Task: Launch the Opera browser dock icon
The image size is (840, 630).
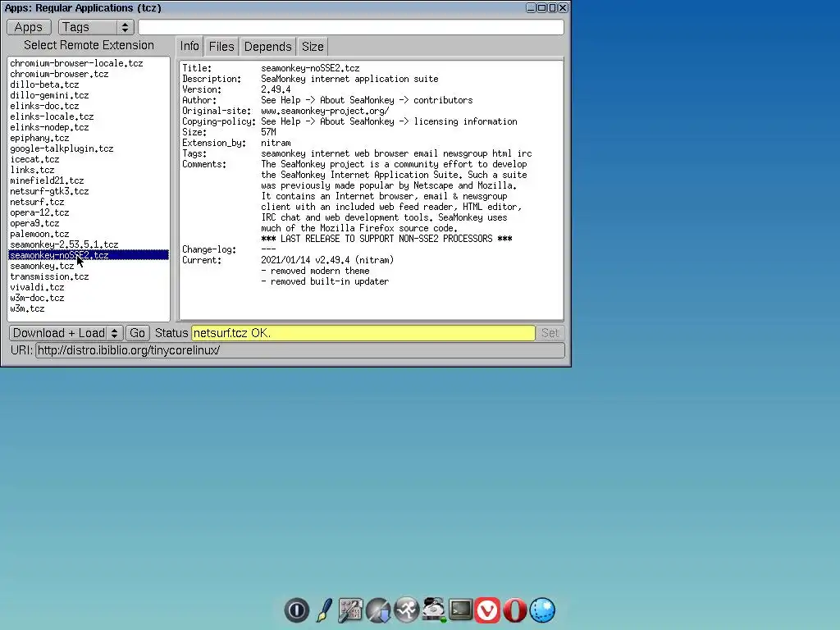Action: pos(515,610)
